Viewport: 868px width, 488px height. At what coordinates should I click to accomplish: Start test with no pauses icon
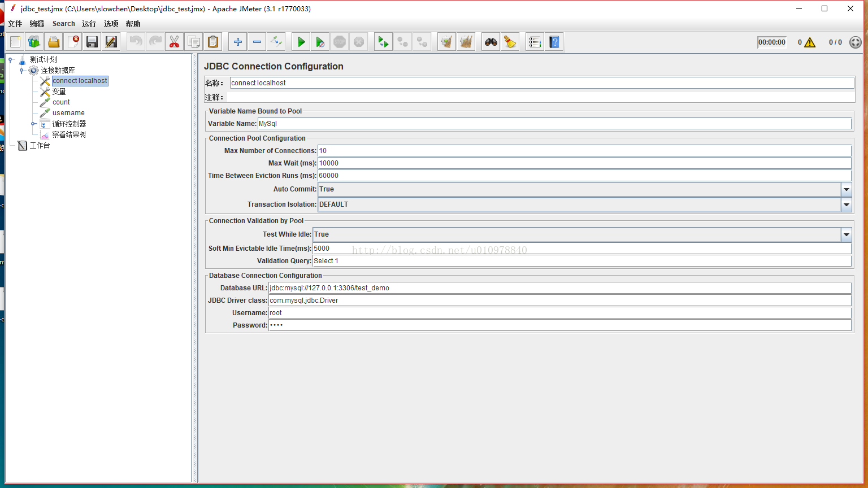(x=320, y=42)
